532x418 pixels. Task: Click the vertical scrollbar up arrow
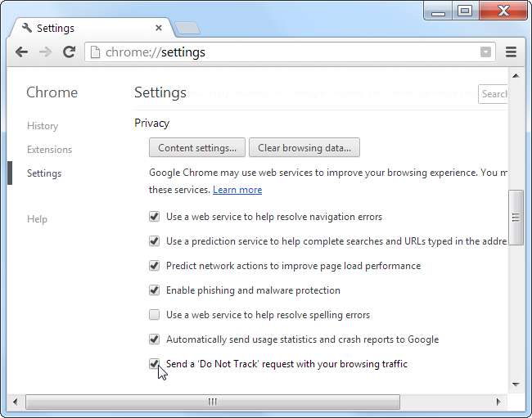pyautogui.click(x=516, y=75)
